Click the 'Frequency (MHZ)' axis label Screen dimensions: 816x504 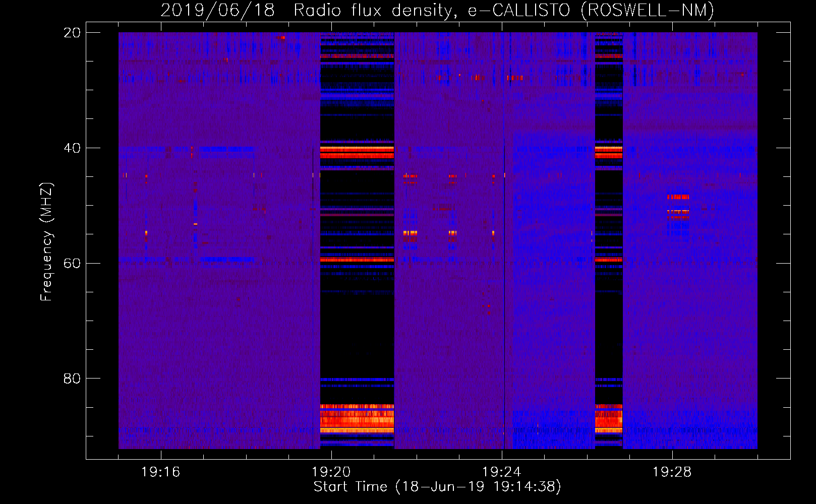(46, 241)
